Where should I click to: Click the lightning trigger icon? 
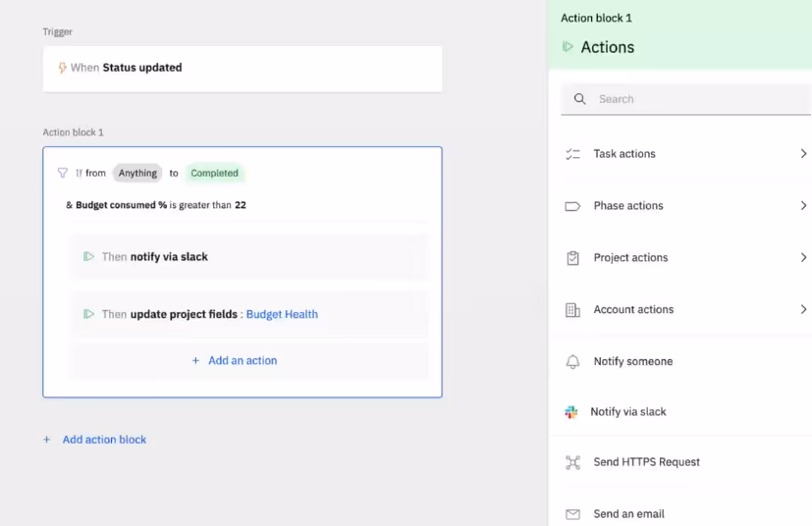(x=62, y=68)
